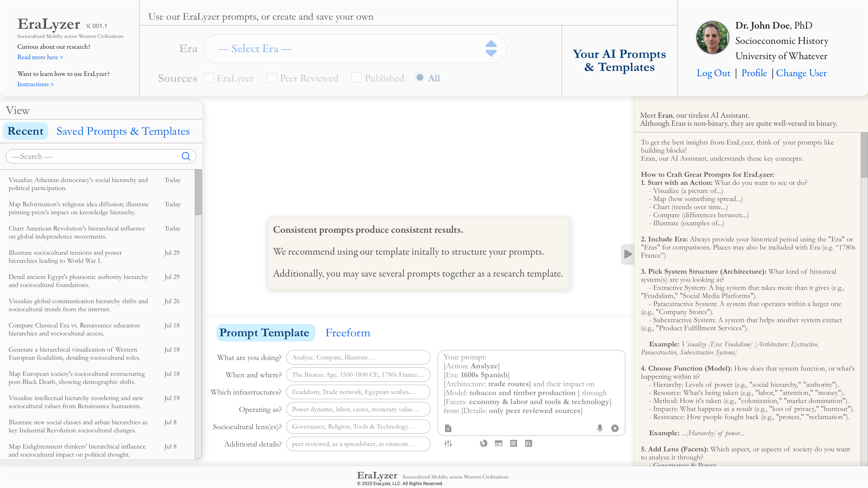Click the attach file icon in prompt box
This screenshot has width=868, height=488.
click(448, 428)
